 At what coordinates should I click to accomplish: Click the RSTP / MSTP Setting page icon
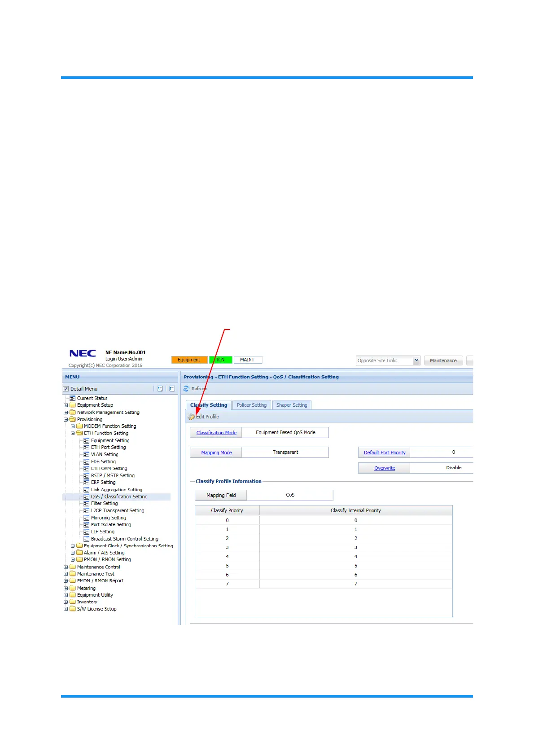pyautogui.click(x=86, y=475)
